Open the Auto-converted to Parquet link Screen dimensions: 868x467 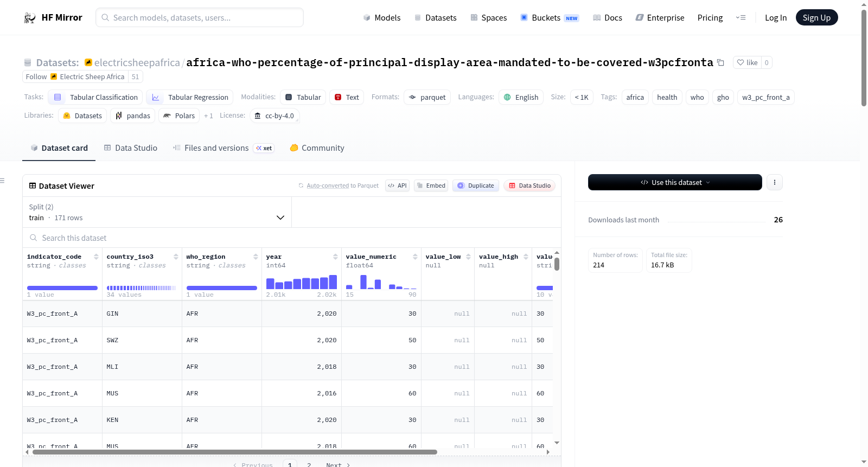coord(342,185)
